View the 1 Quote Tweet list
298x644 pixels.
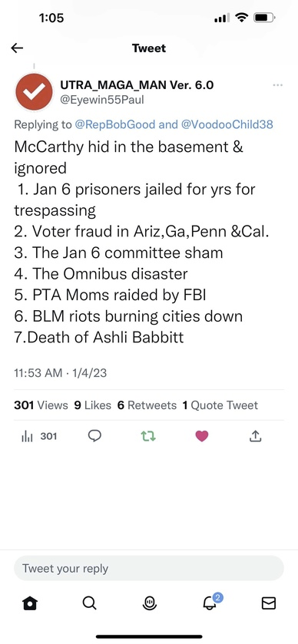pyautogui.click(x=220, y=405)
